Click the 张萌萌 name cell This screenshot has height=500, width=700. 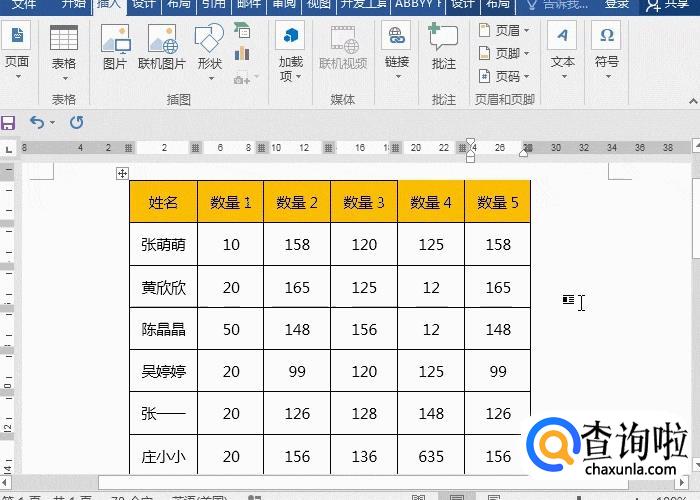point(163,244)
